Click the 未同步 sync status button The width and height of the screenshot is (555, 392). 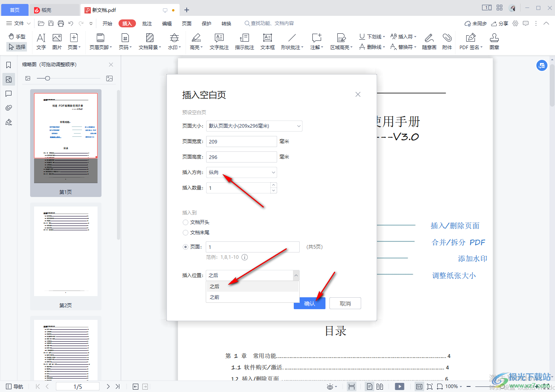(476, 23)
